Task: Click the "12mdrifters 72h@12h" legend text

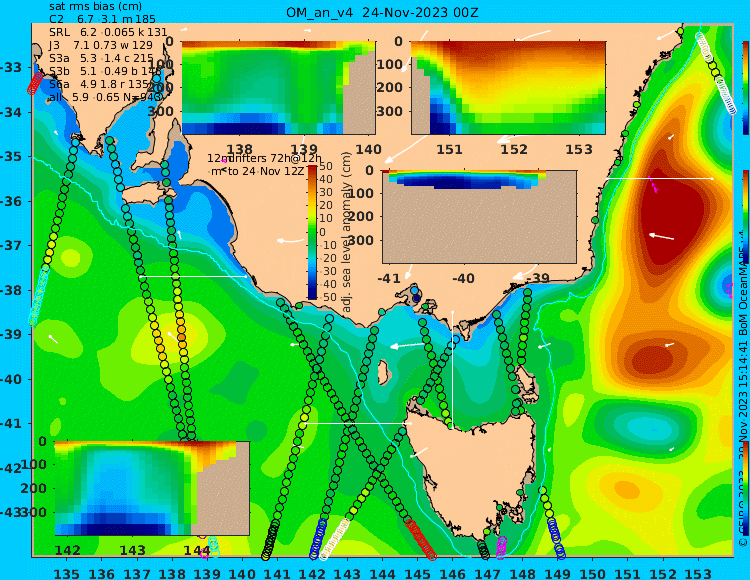Action: click(265, 158)
